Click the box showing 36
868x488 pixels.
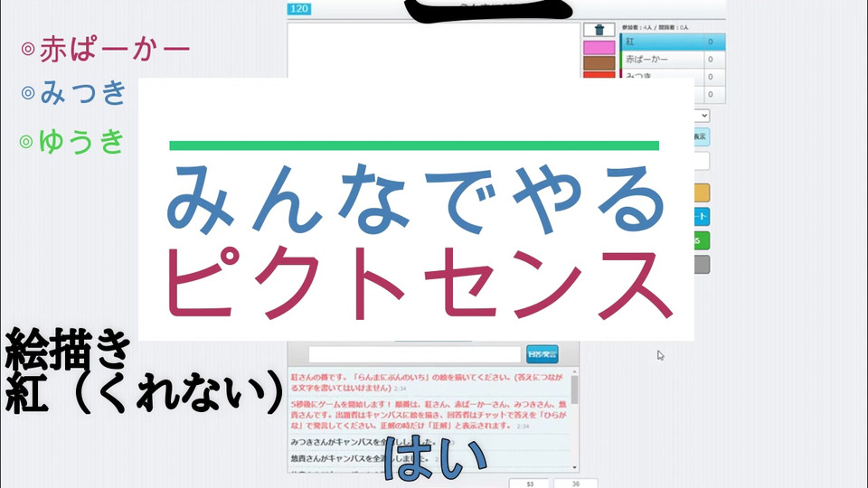coord(576,483)
